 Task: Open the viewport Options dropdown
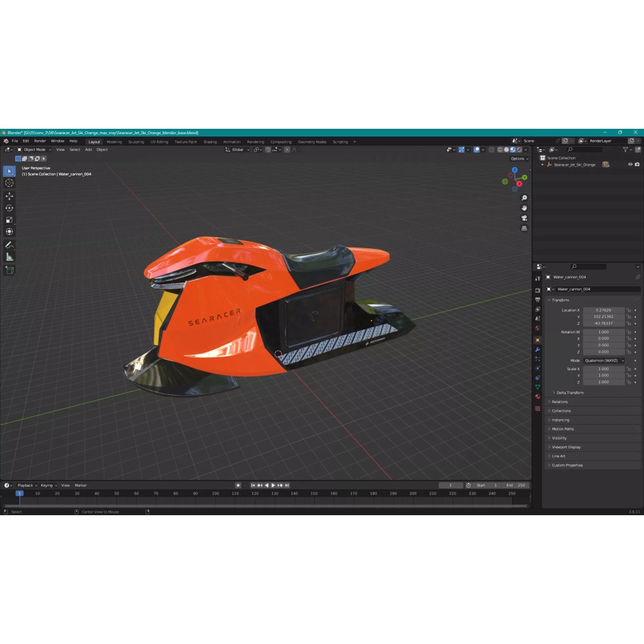click(519, 159)
